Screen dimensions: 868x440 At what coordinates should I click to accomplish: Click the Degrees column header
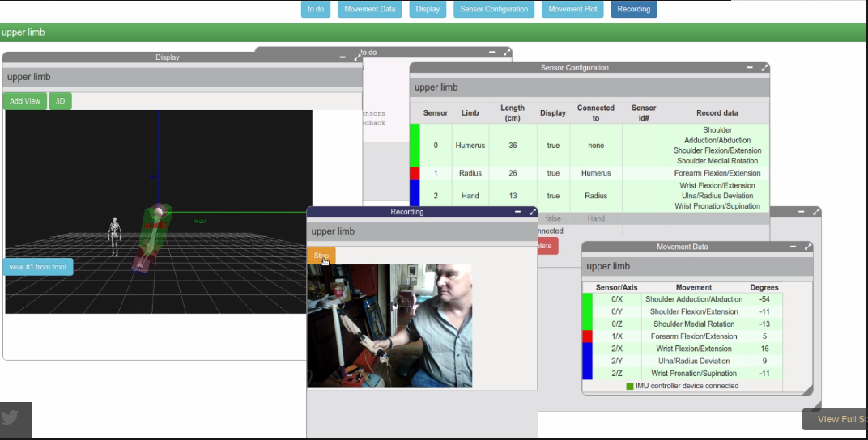point(764,287)
